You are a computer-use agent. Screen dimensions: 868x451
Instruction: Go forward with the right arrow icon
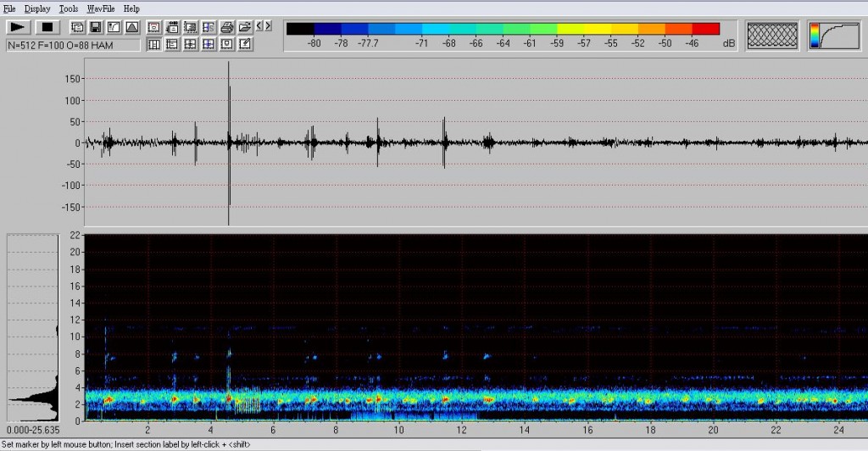pyautogui.click(x=268, y=26)
